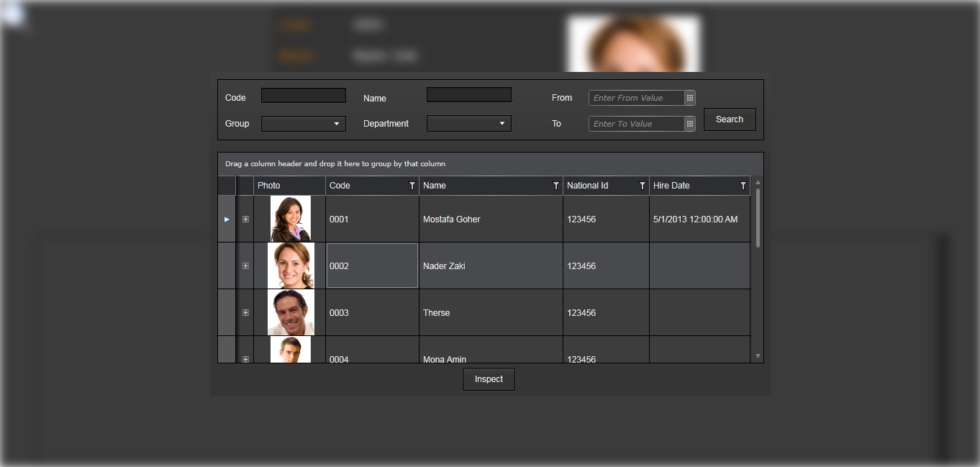The height and width of the screenshot is (467, 980).
Task: Expand the row details for Therse
Action: pyautogui.click(x=245, y=313)
